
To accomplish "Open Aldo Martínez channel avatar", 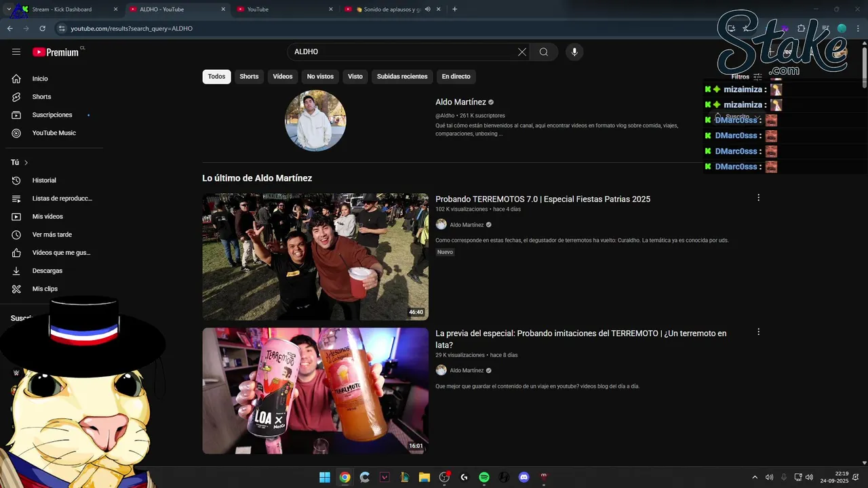I will click(315, 121).
